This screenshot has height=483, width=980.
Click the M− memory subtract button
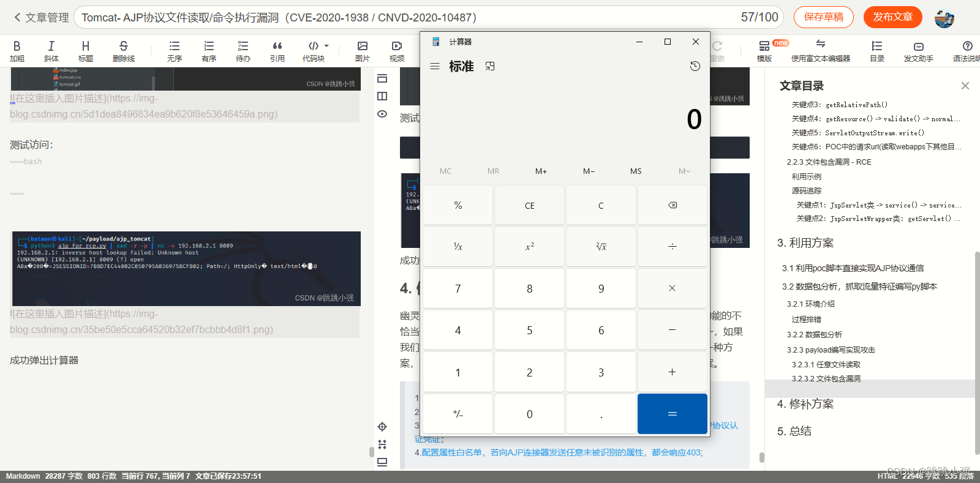tap(589, 171)
